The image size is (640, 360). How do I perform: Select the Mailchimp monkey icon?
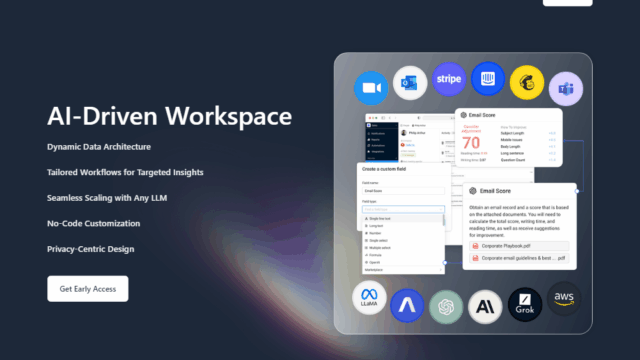click(x=527, y=82)
